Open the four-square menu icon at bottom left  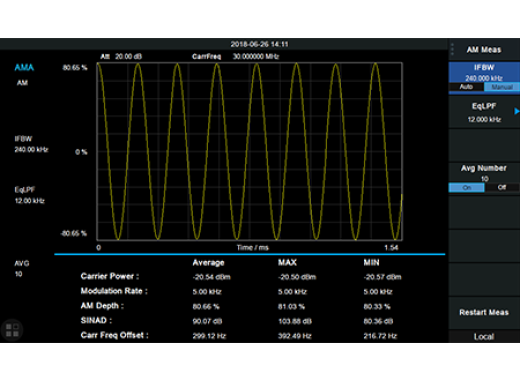(x=12, y=330)
